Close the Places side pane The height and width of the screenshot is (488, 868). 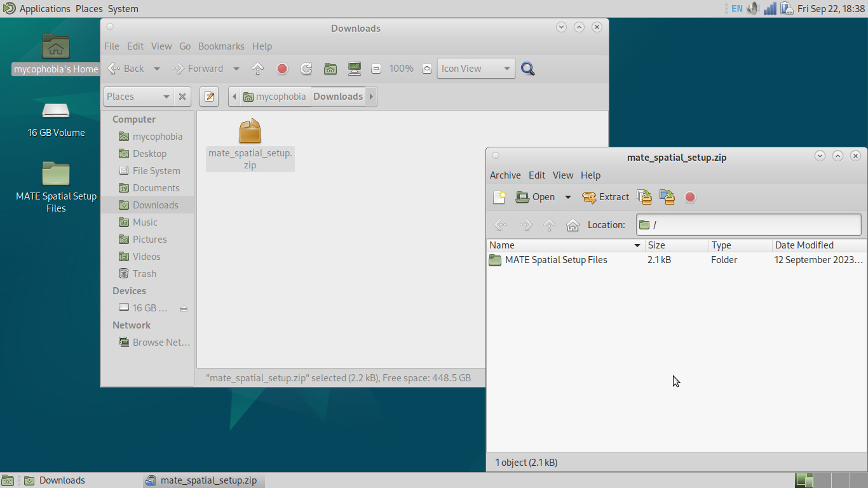pos(182,97)
